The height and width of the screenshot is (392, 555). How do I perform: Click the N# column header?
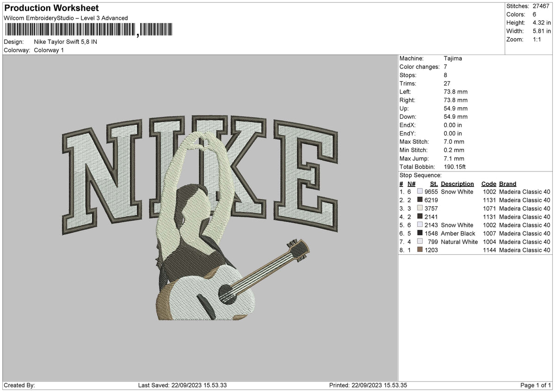(x=411, y=184)
